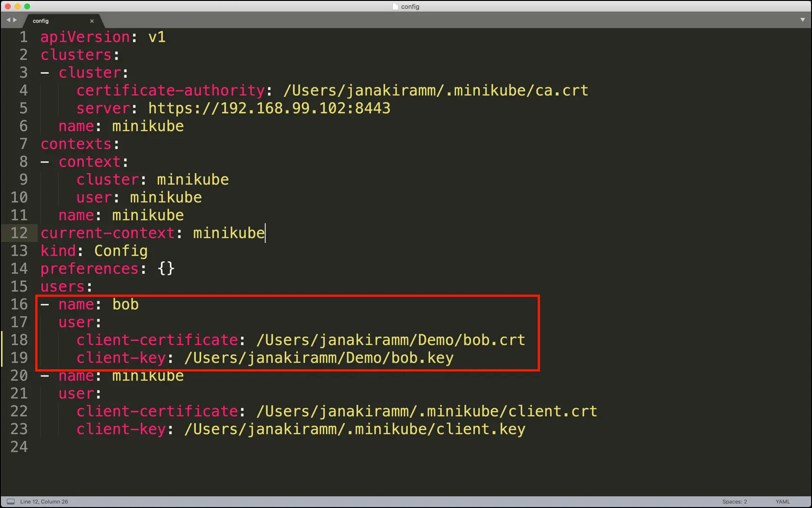The image size is (812, 508).
Task: Click on the certificate-authority key
Action: coord(171,91)
